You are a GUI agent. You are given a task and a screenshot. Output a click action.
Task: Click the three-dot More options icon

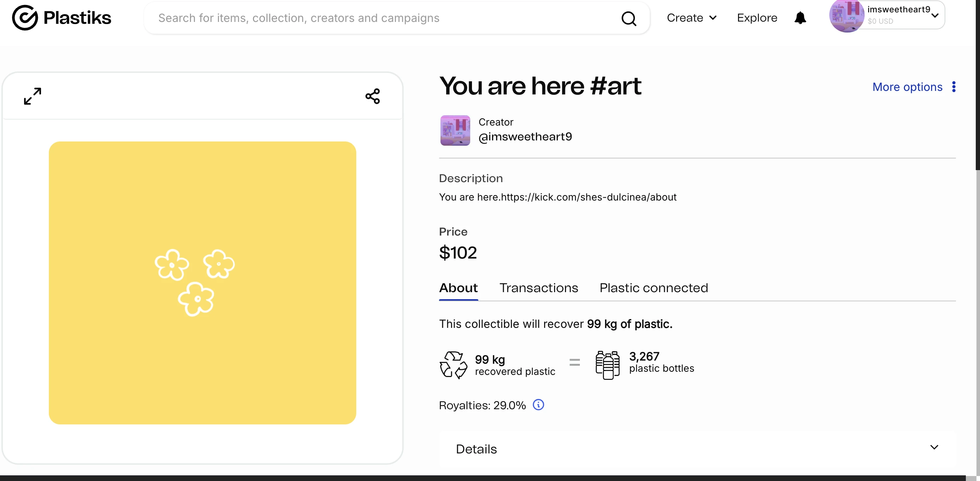(953, 87)
